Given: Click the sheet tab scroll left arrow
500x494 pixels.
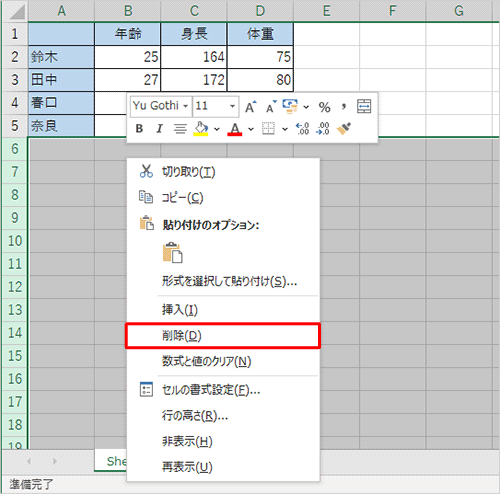Looking at the screenshot, I should (29, 461).
